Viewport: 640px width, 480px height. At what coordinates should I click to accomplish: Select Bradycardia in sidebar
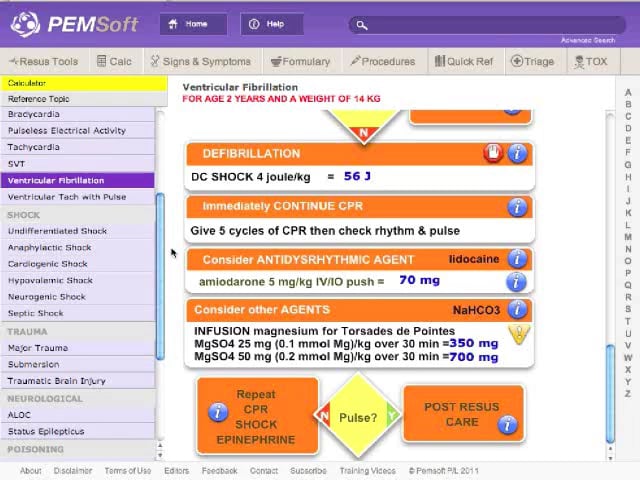point(78,114)
